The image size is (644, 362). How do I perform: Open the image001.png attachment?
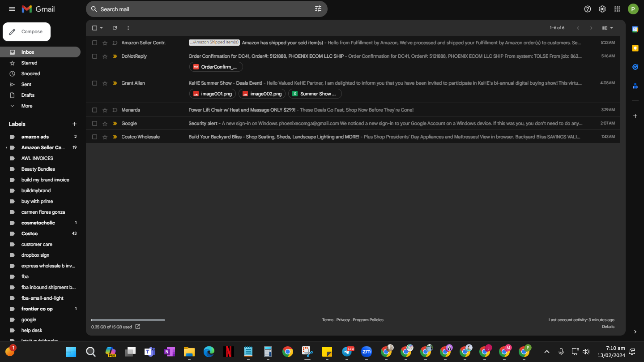(212, 94)
